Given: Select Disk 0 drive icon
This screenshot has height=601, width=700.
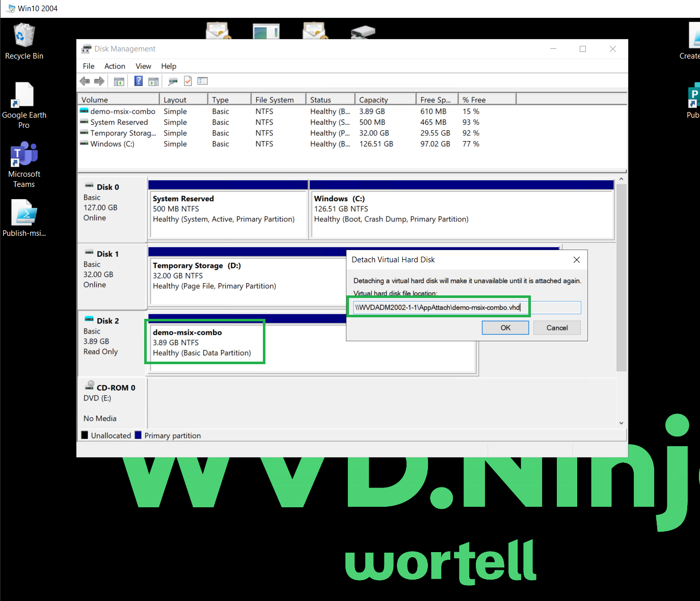Looking at the screenshot, I should click(x=89, y=186).
